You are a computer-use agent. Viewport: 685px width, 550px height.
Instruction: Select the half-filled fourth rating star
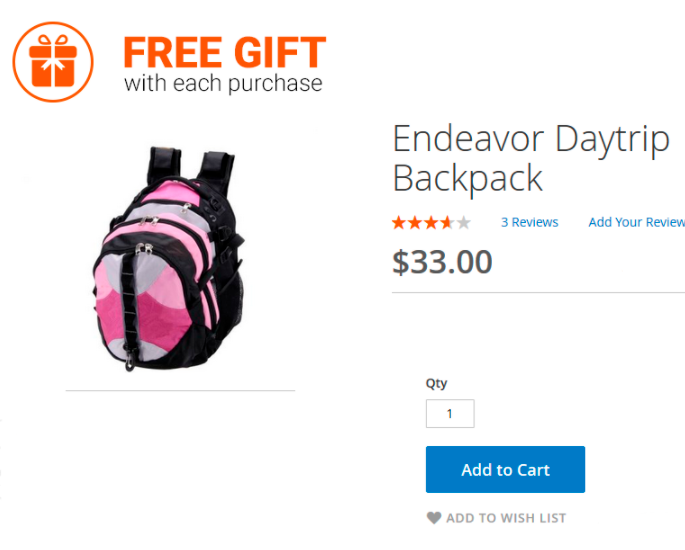click(447, 222)
